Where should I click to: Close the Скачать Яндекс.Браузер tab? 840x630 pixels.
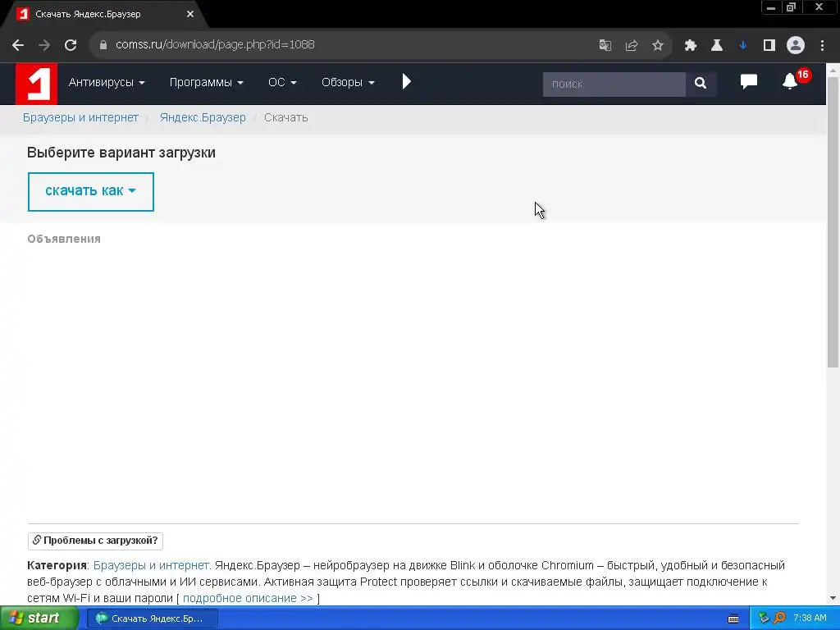[x=190, y=15]
